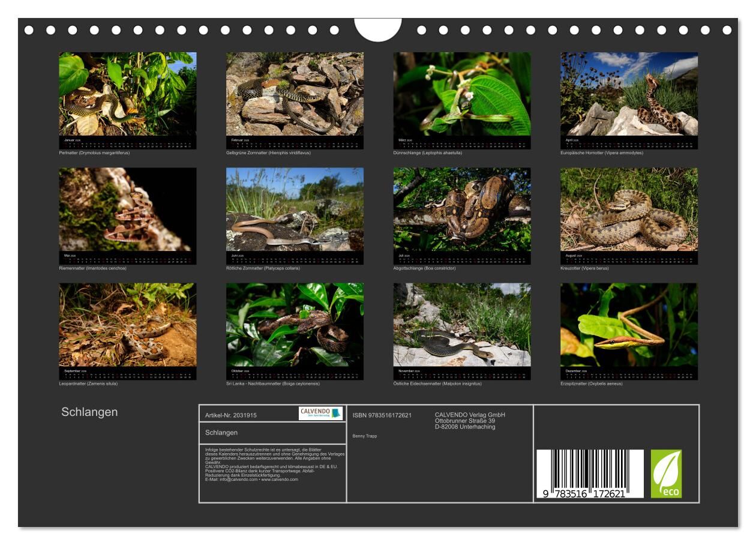The width and height of the screenshot is (756, 545).
Task: Click the large Schlangen title text
Action: coord(89,412)
